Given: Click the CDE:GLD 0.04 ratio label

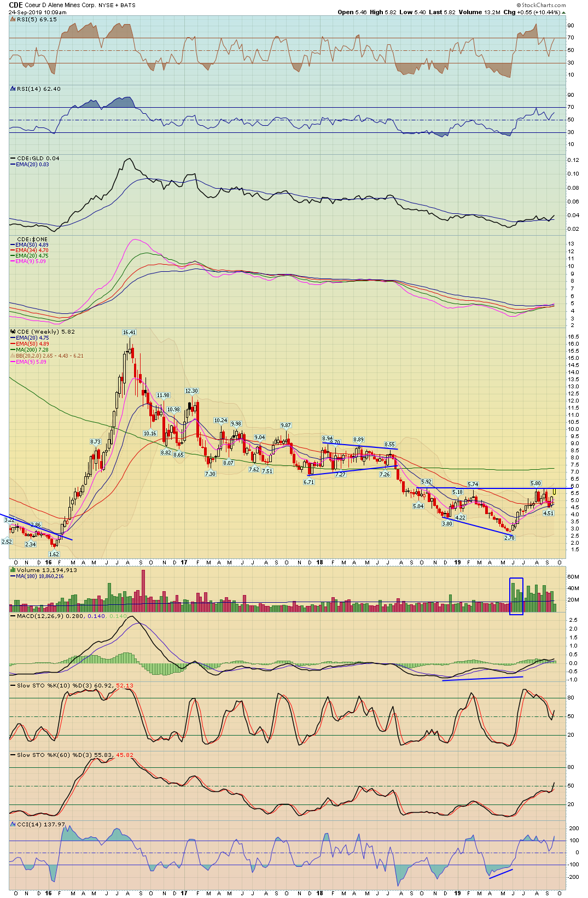Looking at the screenshot, I should coord(38,158).
